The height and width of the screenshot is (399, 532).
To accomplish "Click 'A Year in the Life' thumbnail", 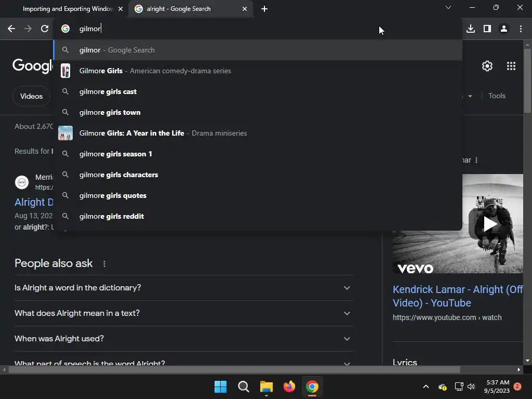I will tap(65, 133).
